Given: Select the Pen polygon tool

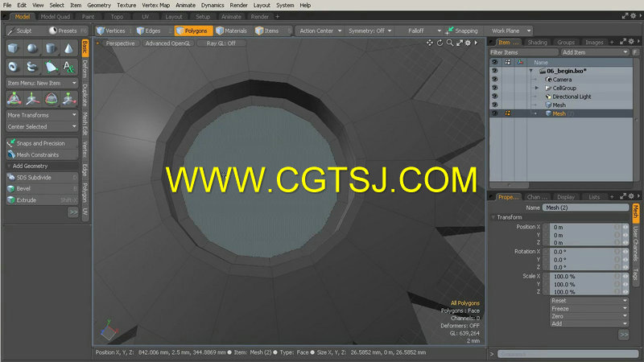Looking at the screenshot, I should click(51, 67).
